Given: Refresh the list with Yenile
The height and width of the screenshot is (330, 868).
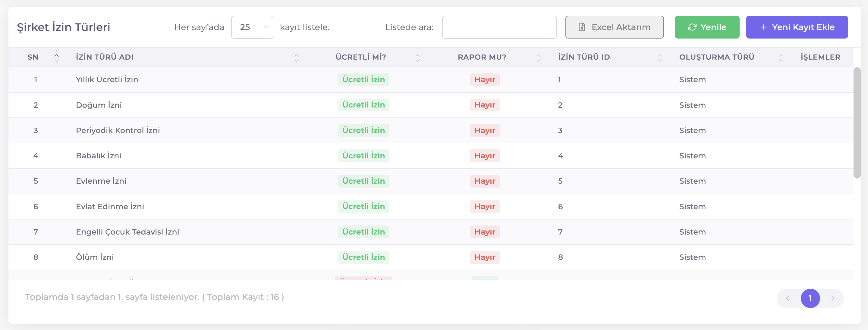Looking at the screenshot, I should pyautogui.click(x=706, y=27).
